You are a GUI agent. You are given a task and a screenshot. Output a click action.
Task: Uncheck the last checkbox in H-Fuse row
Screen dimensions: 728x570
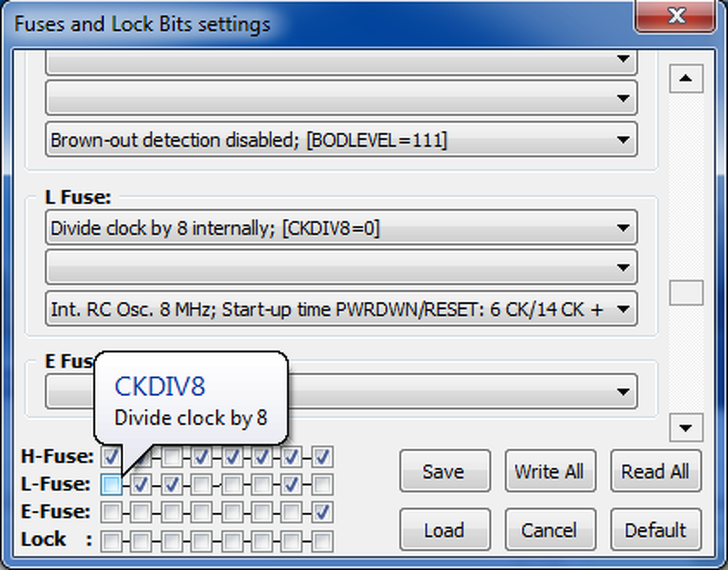[322, 456]
